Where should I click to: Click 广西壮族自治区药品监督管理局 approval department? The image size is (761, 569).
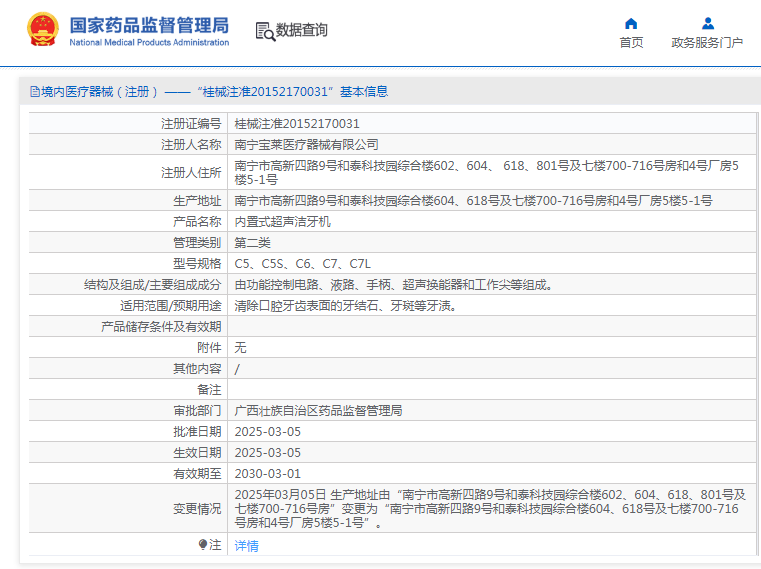[318, 411]
